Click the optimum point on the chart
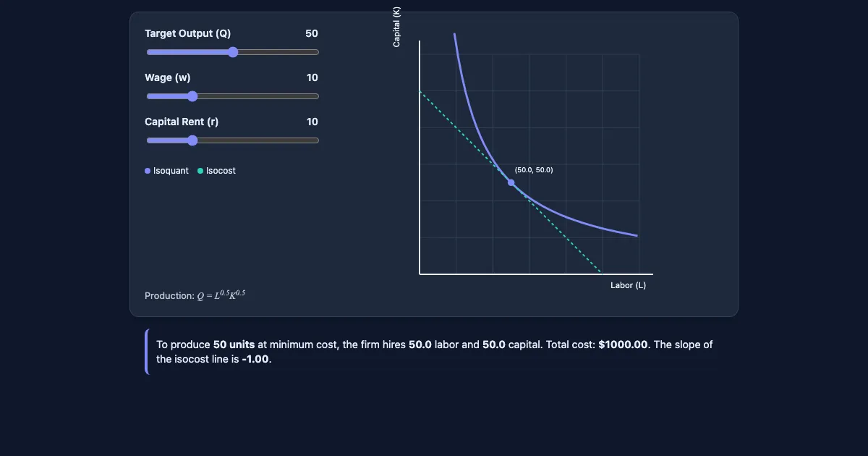This screenshot has height=456, width=868. tap(511, 182)
